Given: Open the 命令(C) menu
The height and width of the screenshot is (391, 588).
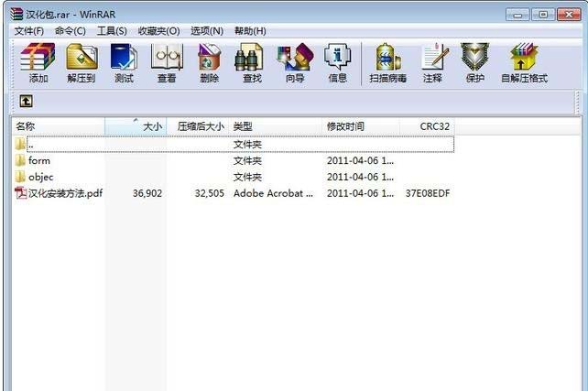Looking at the screenshot, I should point(71,31).
